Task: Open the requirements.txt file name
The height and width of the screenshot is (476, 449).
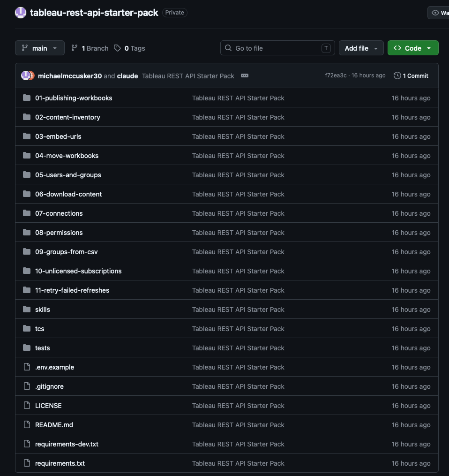Action: click(60, 463)
